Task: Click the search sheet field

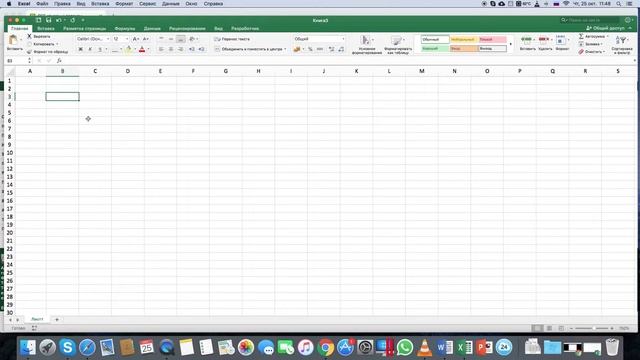Action: pos(590,20)
